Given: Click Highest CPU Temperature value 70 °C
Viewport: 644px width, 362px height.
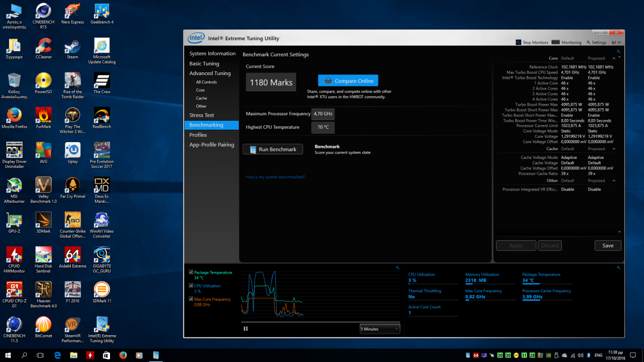Looking at the screenshot, I should [x=323, y=127].
